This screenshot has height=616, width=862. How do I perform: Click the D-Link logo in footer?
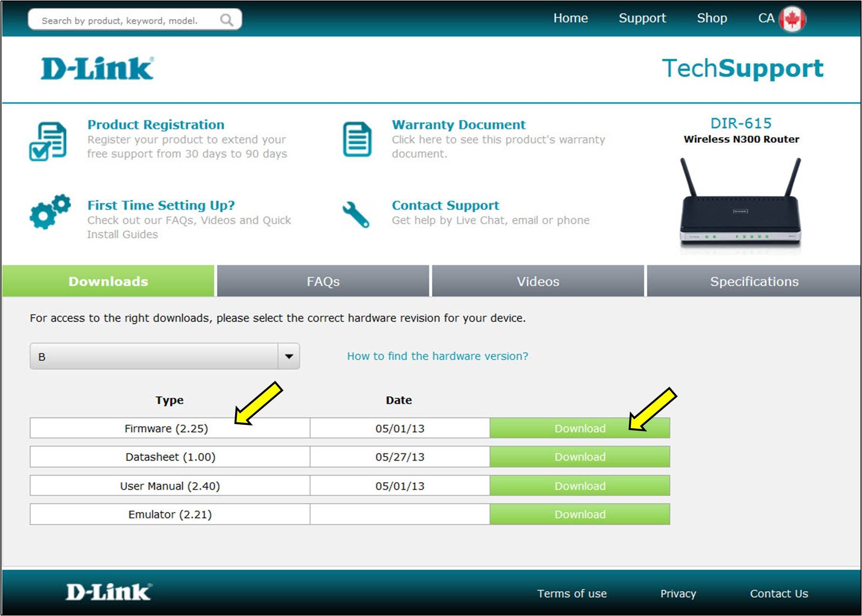coord(109,592)
